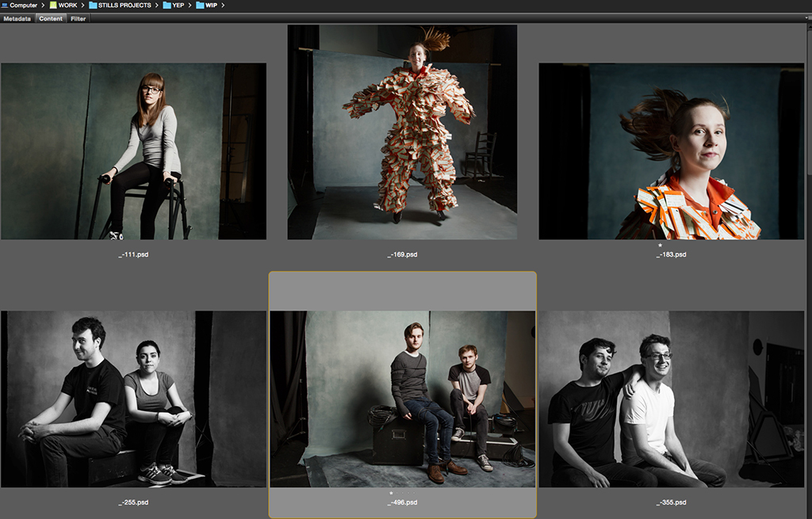Select the jumping paper-suit costume thumbnail

pos(402,132)
